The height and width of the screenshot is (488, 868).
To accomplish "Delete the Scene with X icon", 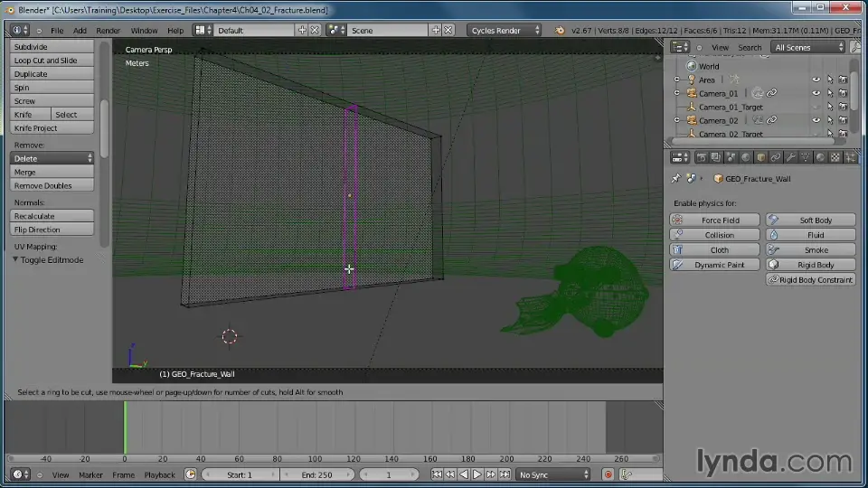I will pos(448,31).
